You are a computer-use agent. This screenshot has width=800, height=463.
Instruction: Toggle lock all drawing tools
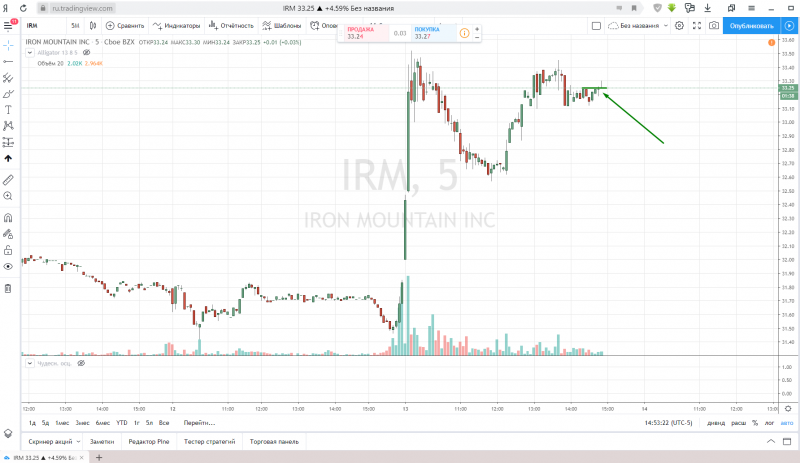coord(8,250)
